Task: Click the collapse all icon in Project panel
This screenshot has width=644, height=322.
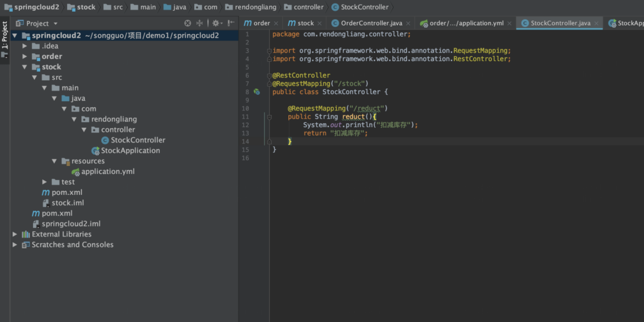Action: click(x=199, y=23)
